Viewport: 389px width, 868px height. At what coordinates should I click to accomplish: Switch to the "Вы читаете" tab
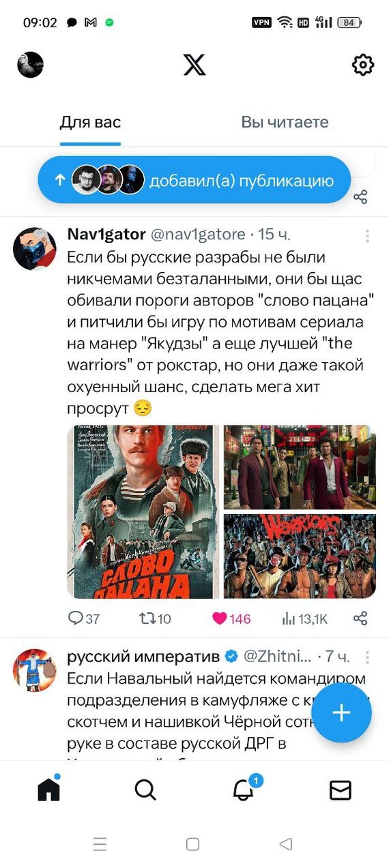285,122
